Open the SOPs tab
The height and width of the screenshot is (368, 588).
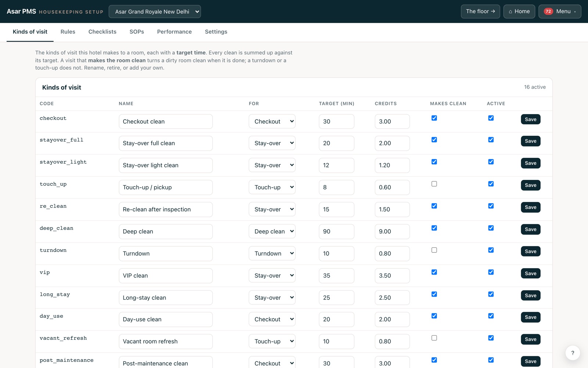(137, 32)
